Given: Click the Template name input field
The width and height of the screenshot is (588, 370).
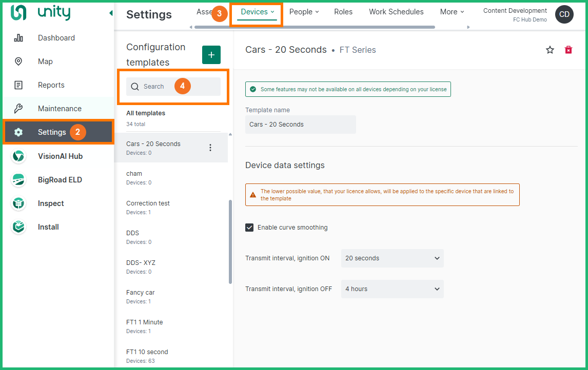Looking at the screenshot, I should point(300,125).
